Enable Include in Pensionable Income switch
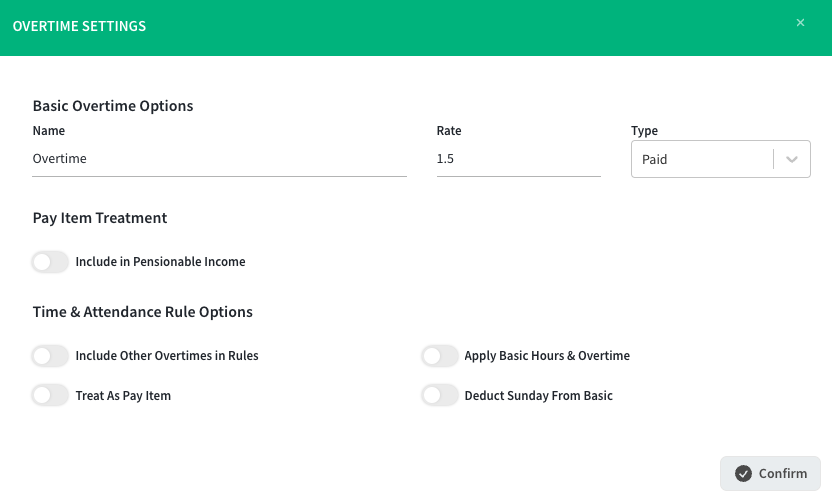 pyautogui.click(x=50, y=262)
